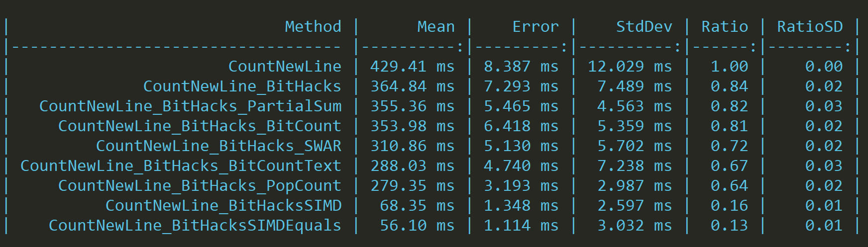868x247 pixels.
Task: Click the Mean column header
Action: coord(435,26)
